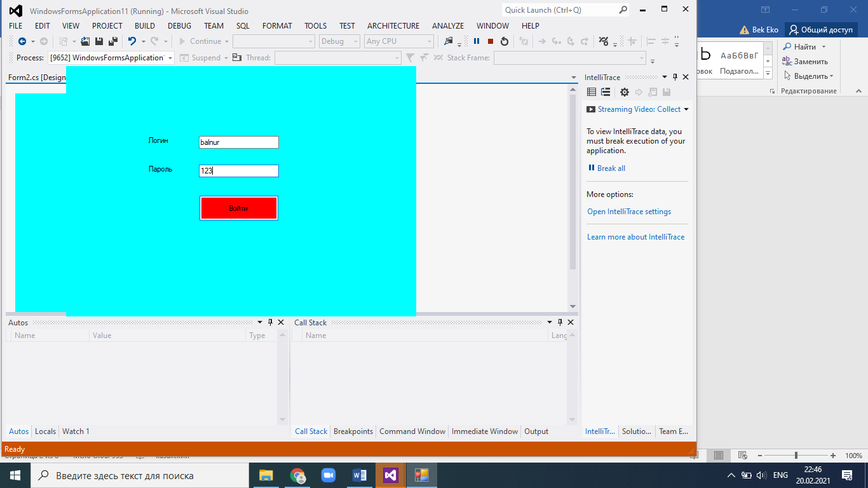Click the Логин text field containing balnur
This screenshot has height=488, width=868.
click(239, 142)
